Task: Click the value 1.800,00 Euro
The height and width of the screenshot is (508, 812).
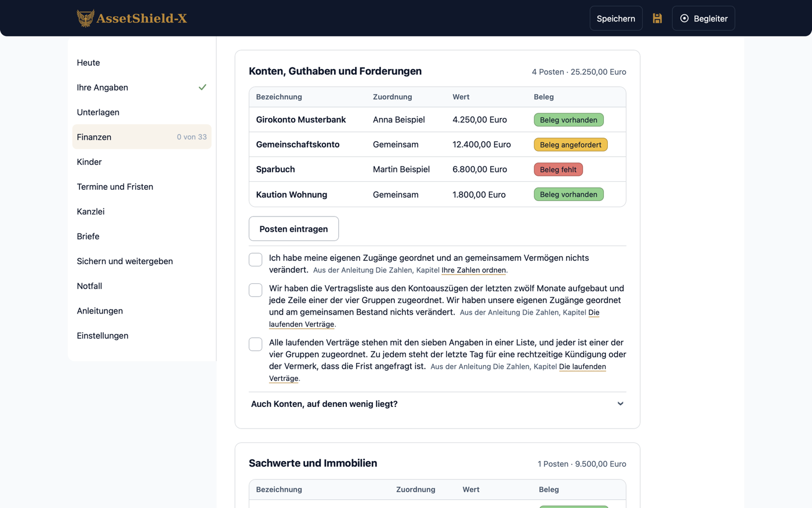Action: coord(479,194)
